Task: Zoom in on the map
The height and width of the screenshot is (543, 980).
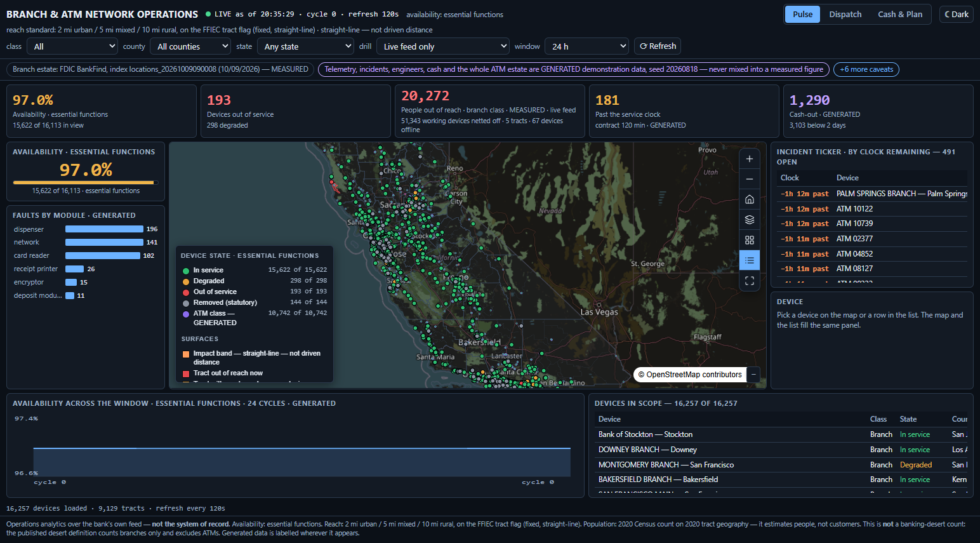Action: coord(750,159)
